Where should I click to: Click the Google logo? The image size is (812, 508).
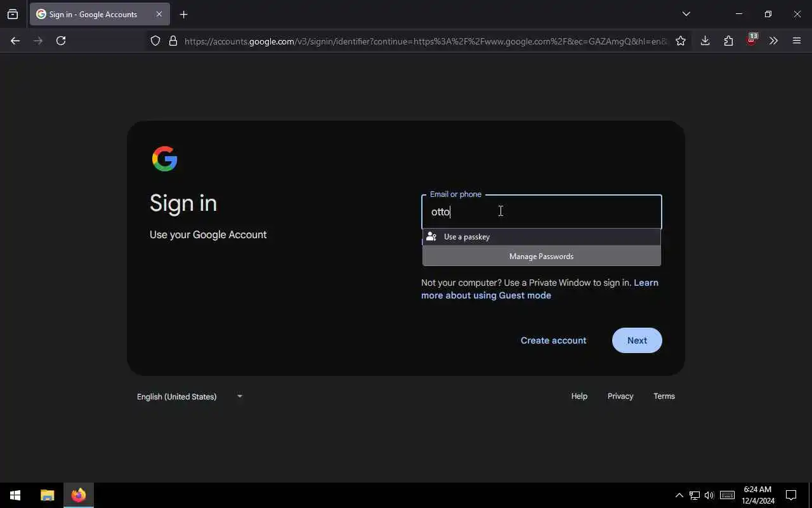(x=165, y=159)
